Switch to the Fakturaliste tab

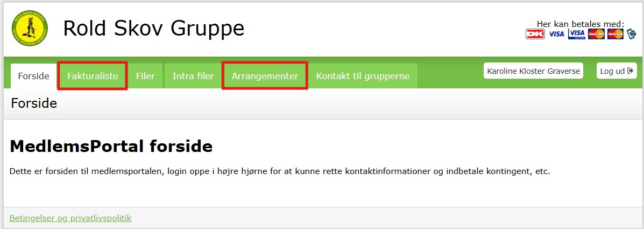click(x=93, y=76)
